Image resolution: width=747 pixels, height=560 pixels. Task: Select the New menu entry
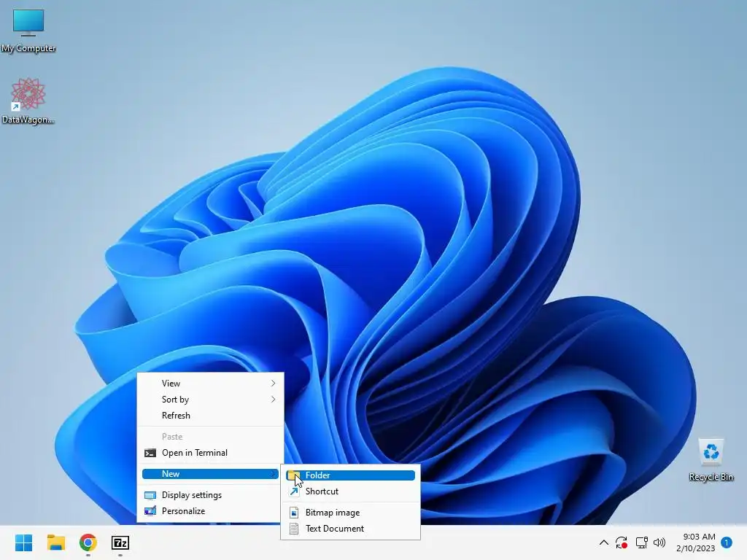(x=211, y=474)
